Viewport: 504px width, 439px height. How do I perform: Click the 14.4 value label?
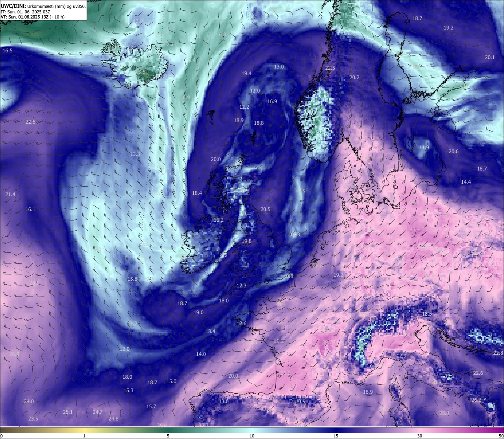tap(466, 182)
